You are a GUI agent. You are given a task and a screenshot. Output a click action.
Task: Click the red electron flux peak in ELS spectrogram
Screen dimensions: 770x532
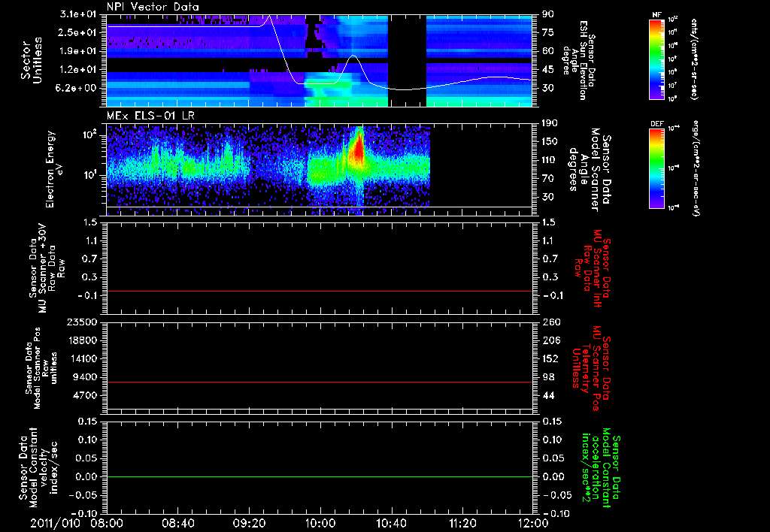pos(358,147)
